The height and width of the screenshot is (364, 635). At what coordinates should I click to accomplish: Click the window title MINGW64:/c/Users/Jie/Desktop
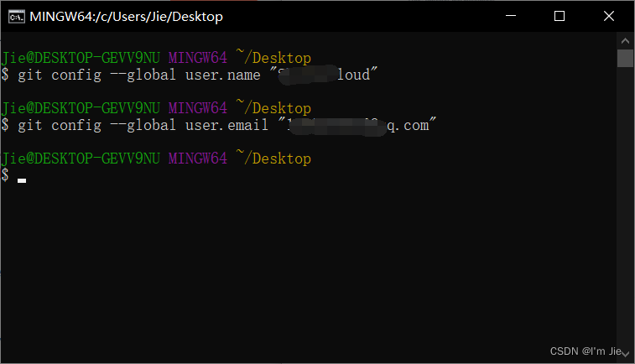[127, 17]
